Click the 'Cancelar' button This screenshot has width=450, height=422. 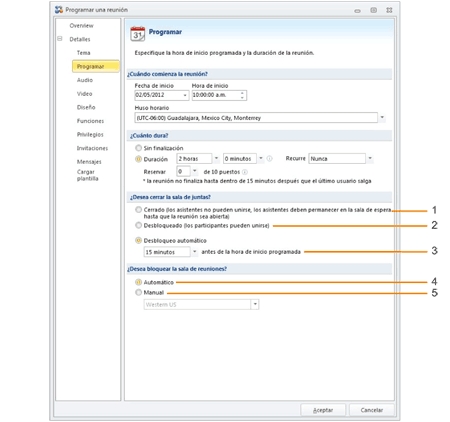[371, 410]
